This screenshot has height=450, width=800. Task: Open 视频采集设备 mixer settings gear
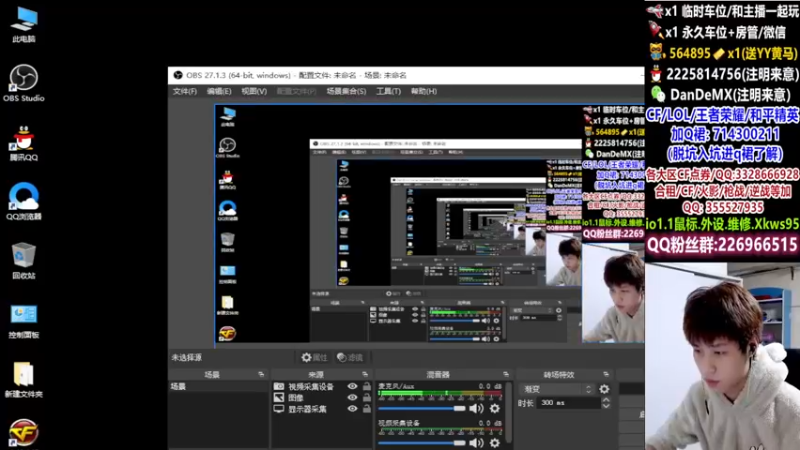click(x=495, y=443)
